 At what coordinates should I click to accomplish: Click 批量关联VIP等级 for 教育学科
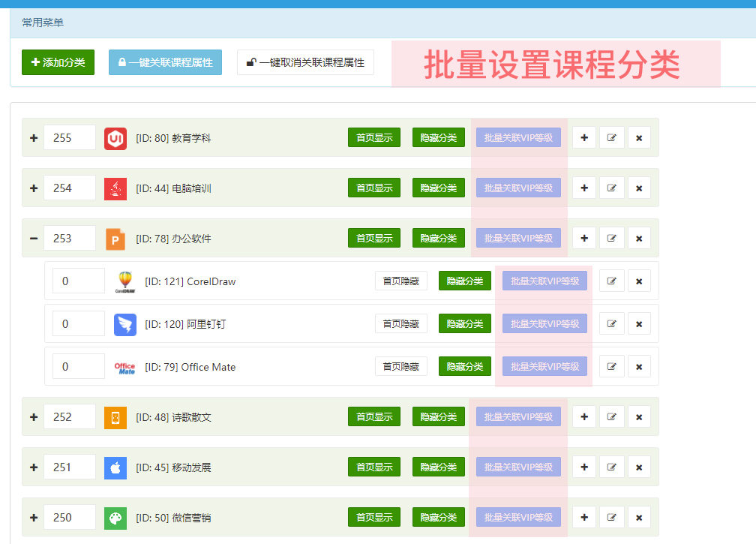pos(518,137)
